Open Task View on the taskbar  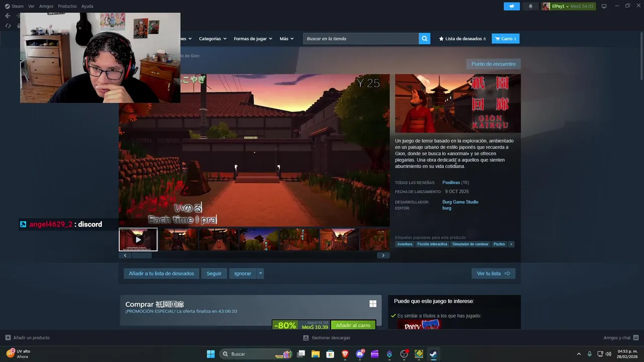pos(301,354)
